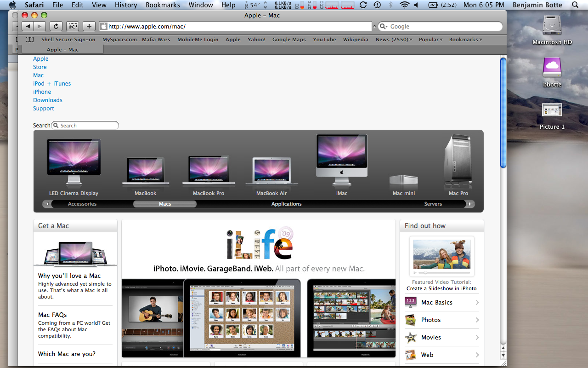Click the Why you'll love a Mac link
Image resolution: width=588 pixels, height=368 pixels.
[69, 276]
